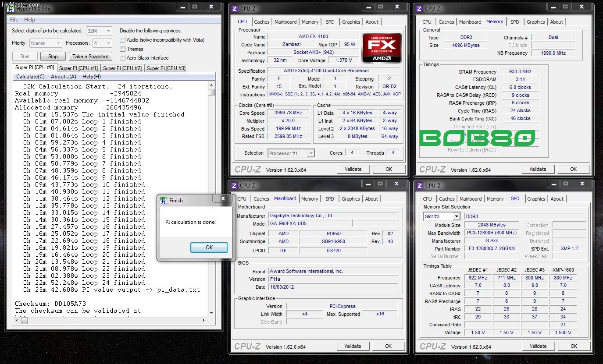The width and height of the screenshot is (603, 364).
Task: Click the vertical scrollbar thumb in Super PI output
Action: click(211, 92)
